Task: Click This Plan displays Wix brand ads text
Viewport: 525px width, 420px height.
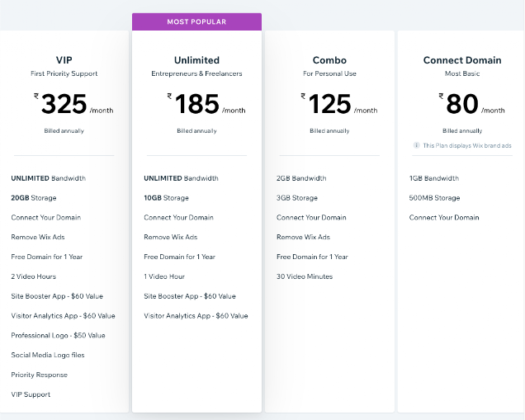Action: click(x=467, y=145)
